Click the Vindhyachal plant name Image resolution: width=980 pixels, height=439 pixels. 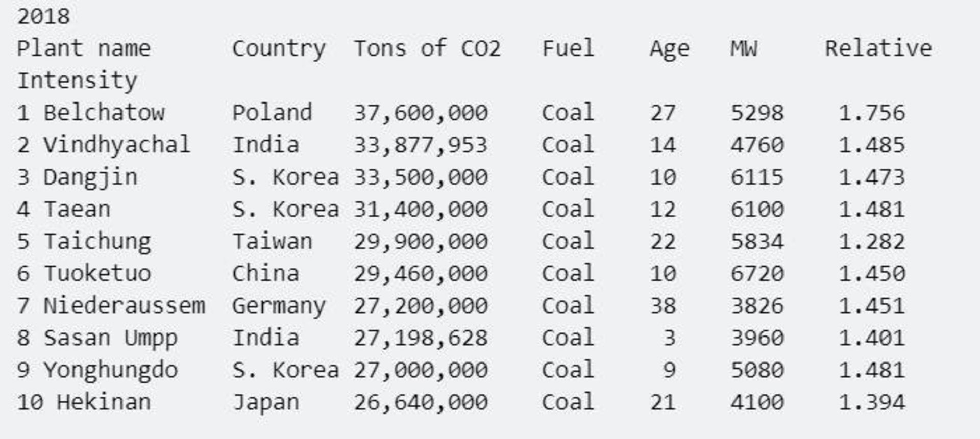coord(117,145)
